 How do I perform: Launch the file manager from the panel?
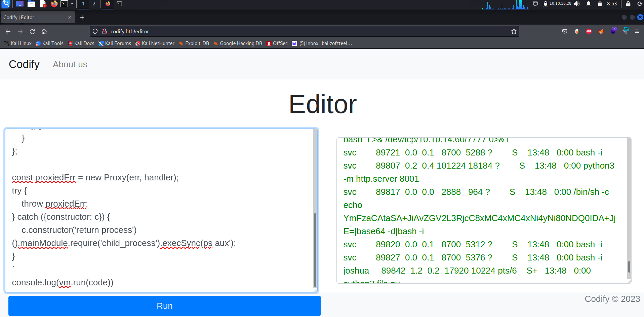coord(31,4)
